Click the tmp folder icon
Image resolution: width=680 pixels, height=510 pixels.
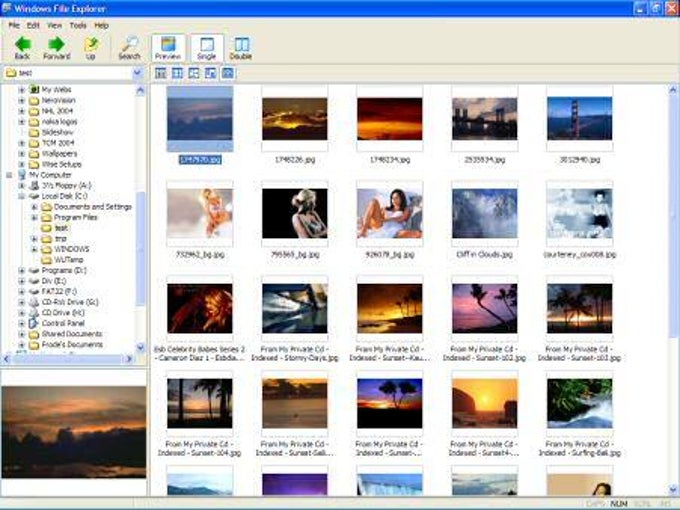point(46,239)
